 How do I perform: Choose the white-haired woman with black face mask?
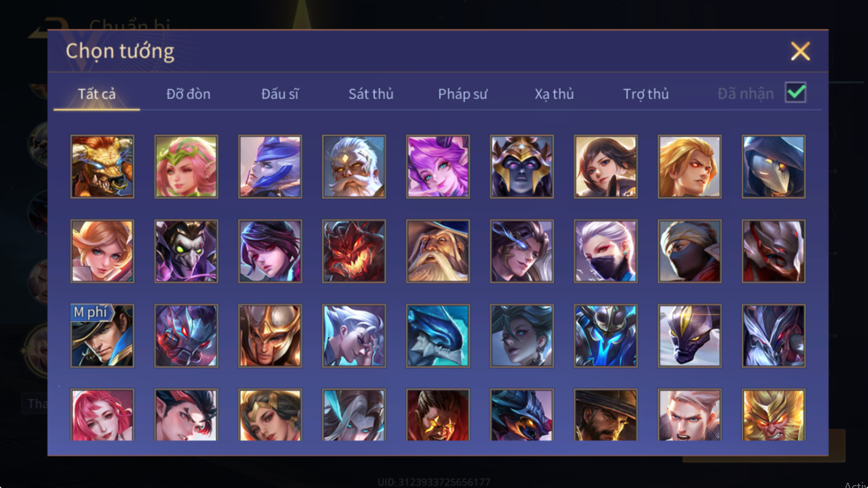605,251
